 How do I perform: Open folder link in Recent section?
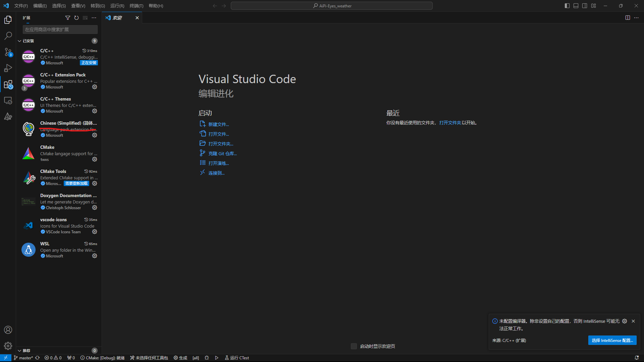(x=450, y=123)
